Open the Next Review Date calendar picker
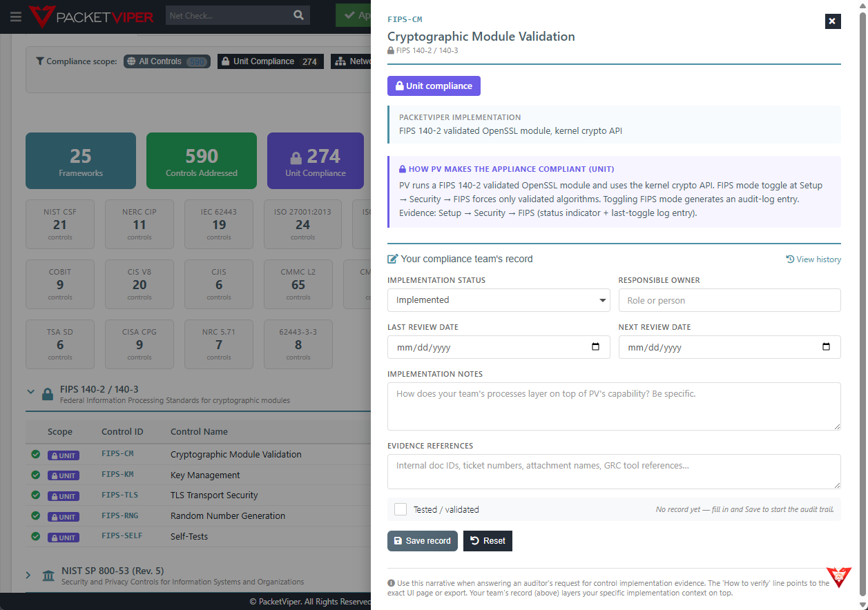The width and height of the screenshot is (868, 610). (x=827, y=347)
